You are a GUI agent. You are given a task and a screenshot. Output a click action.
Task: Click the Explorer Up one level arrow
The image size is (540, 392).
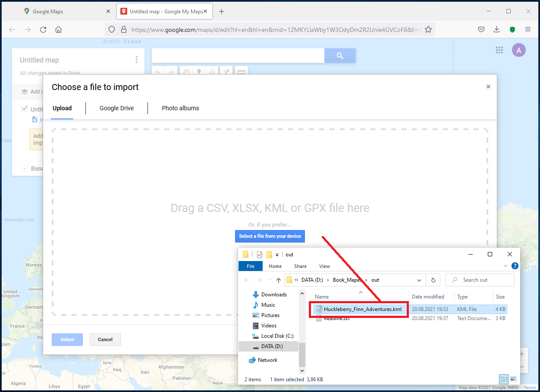point(279,280)
